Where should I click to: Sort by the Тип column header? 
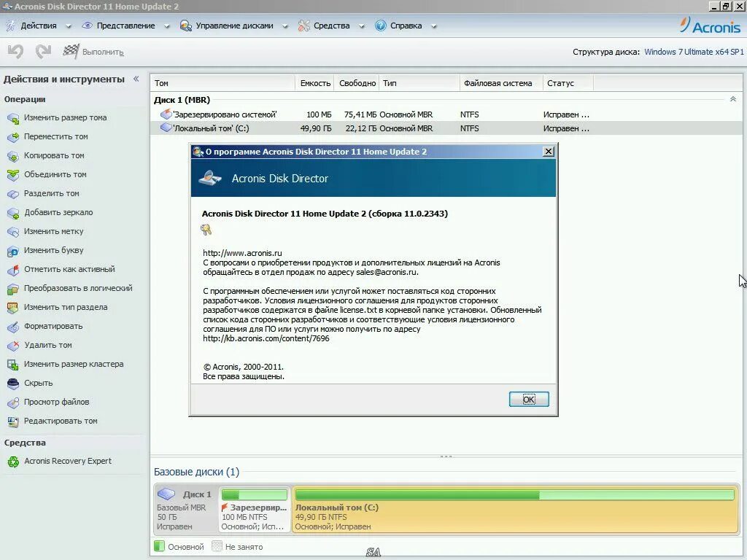tap(419, 83)
